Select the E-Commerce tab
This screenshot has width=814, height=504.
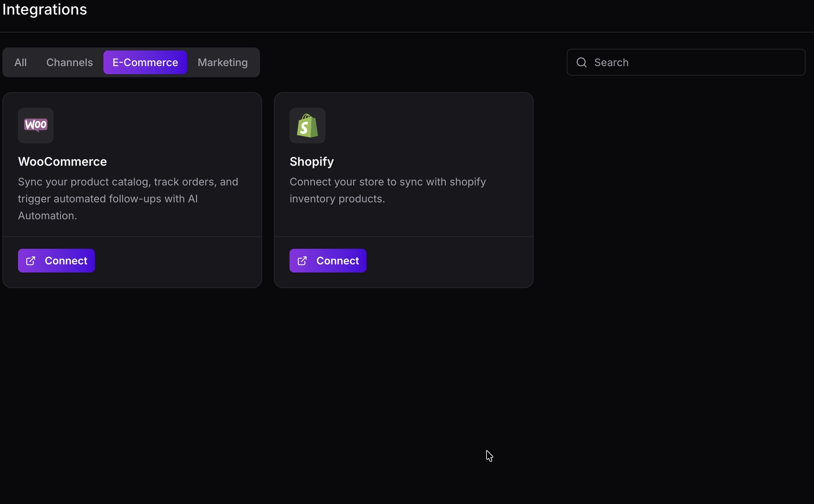(x=145, y=62)
